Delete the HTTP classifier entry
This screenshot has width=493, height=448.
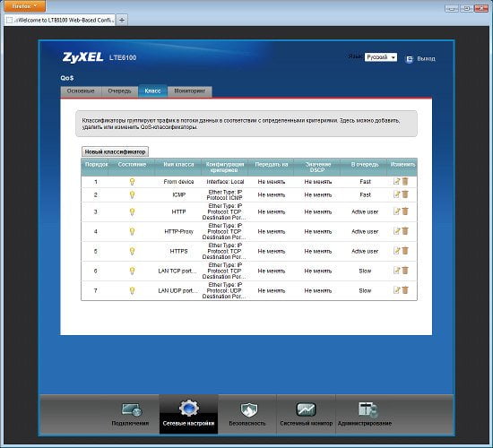pos(405,211)
